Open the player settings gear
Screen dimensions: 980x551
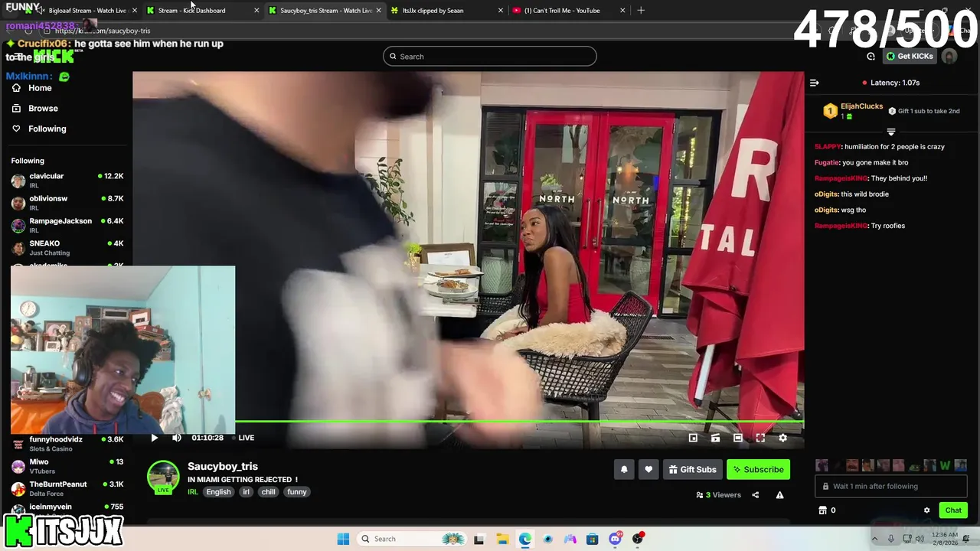782,438
